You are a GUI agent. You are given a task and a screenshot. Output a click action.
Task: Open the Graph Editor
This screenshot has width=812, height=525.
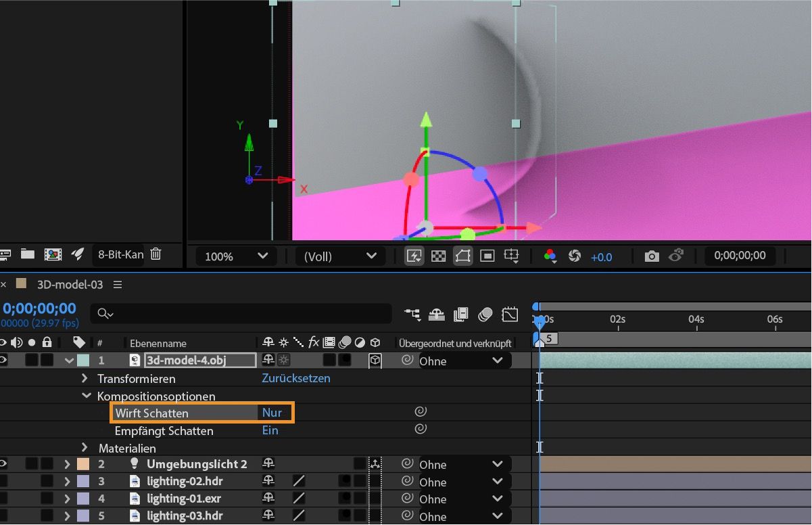coord(510,313)
